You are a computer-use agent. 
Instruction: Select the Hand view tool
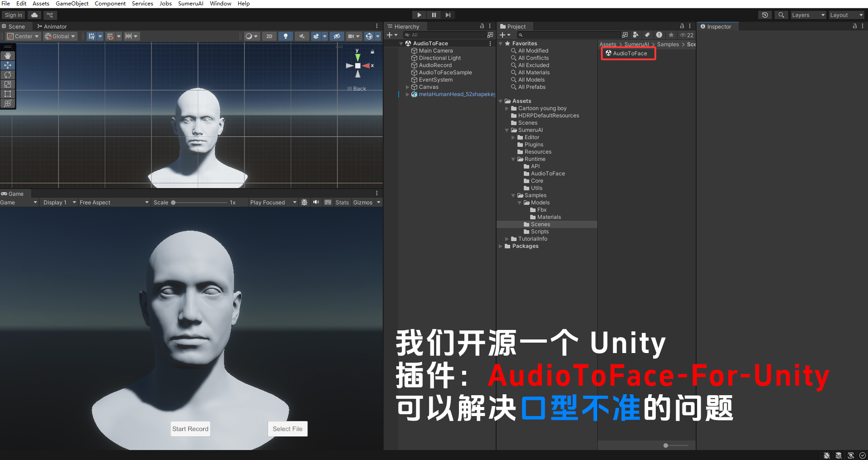(x=8, y=56)
